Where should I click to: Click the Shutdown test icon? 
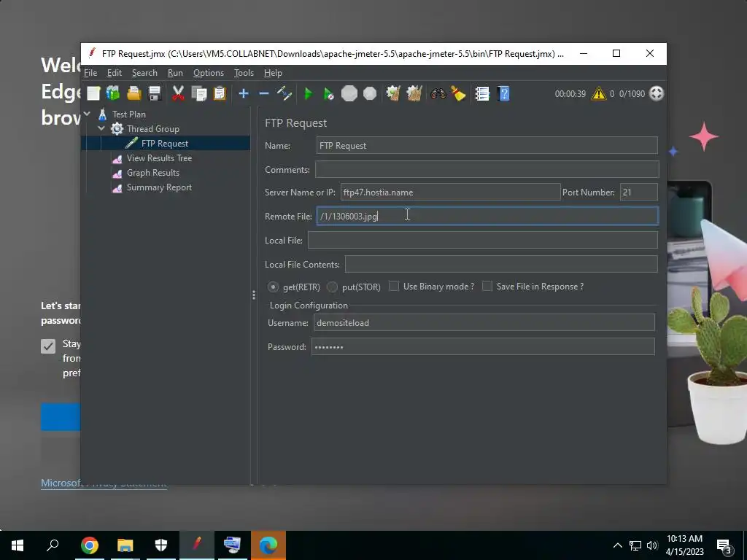pyautogui.click(x=370, y=94)
